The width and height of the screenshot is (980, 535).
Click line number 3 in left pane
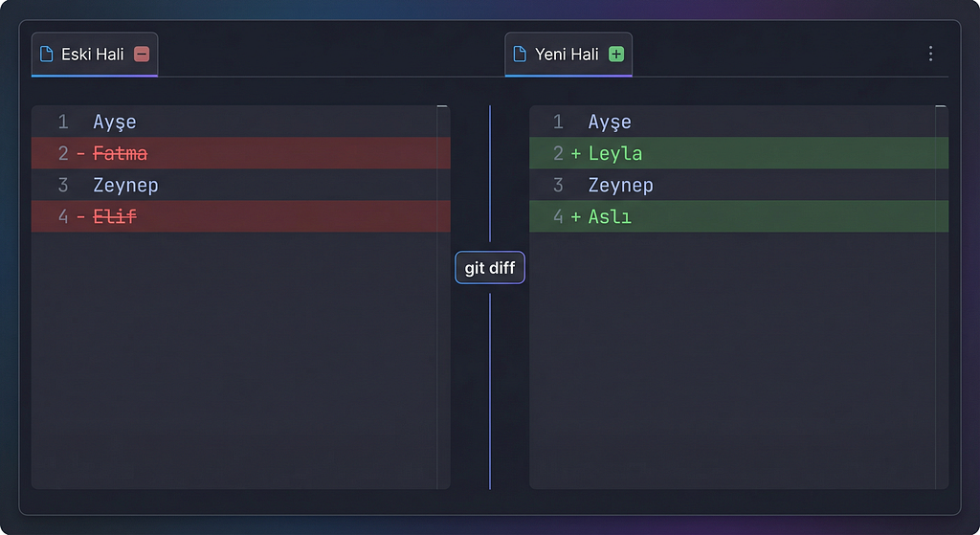click(x=63, y=185)
